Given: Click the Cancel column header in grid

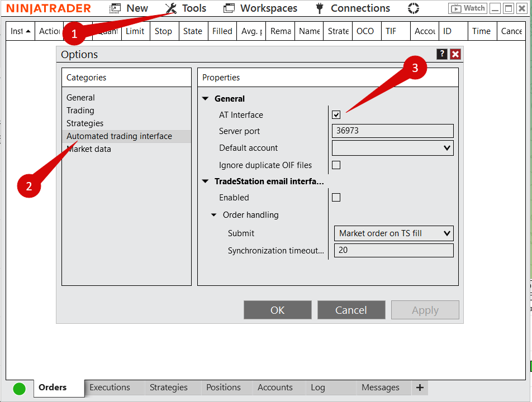Looking at the screenshot, I should pos(511,31).
